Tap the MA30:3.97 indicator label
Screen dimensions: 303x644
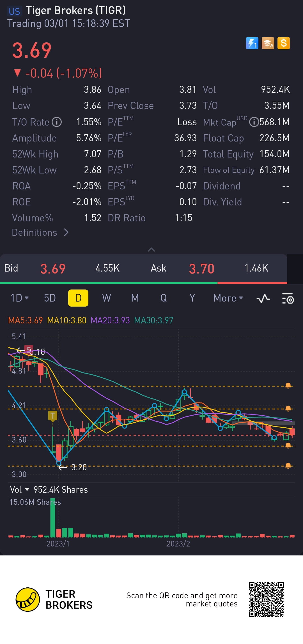[x=154, y=320]
